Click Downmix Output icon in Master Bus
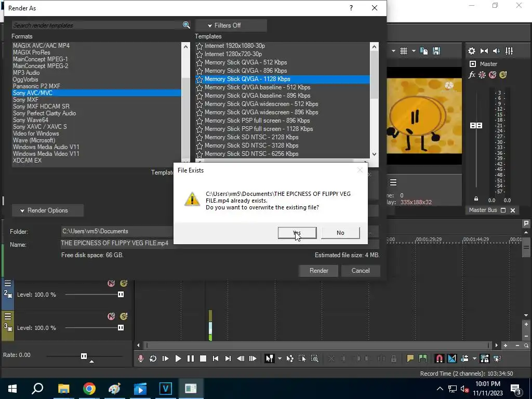Screen dimensions: 532x399 [x=484, y=51]
